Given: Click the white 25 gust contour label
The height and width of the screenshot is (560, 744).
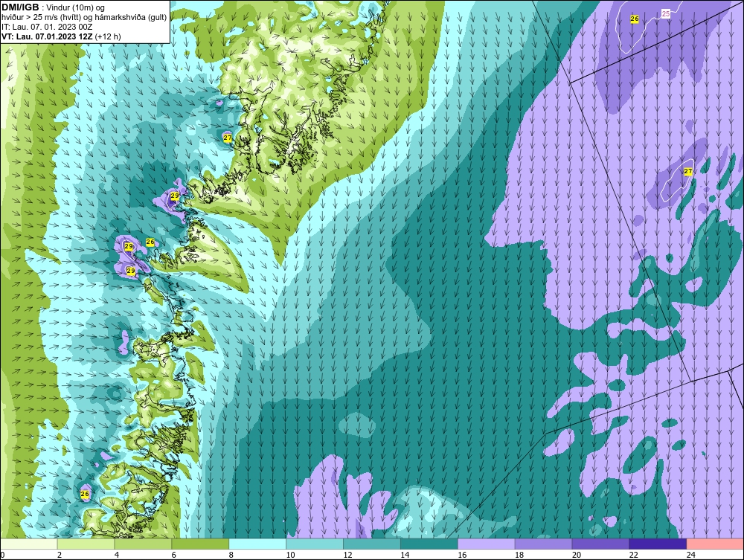Looking at the screenshot, I should click(x=666, y=14).
